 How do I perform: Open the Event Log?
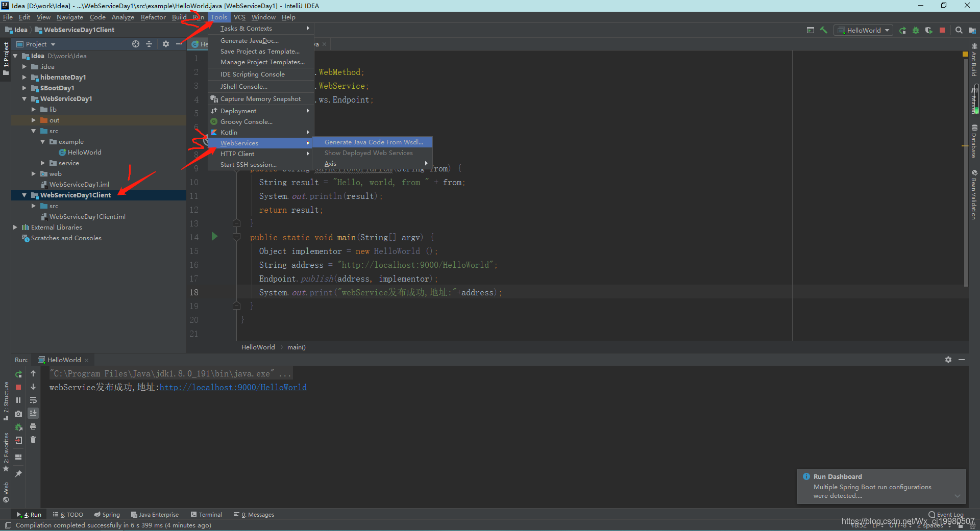coord(946,515)
